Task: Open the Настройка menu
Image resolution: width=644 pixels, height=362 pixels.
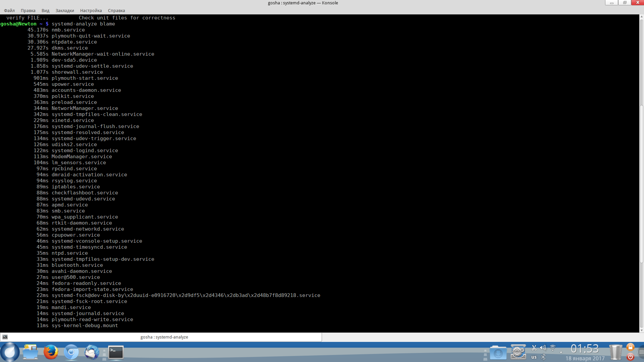Action: click(91, 11)
